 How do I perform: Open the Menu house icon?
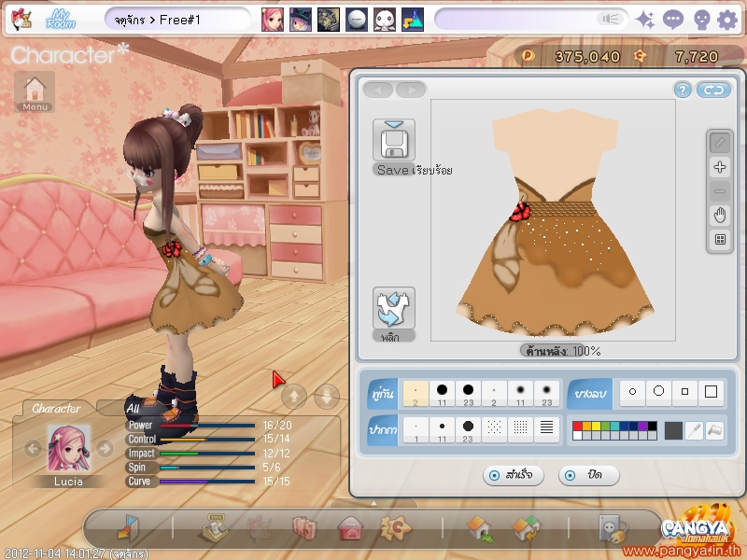35,91
